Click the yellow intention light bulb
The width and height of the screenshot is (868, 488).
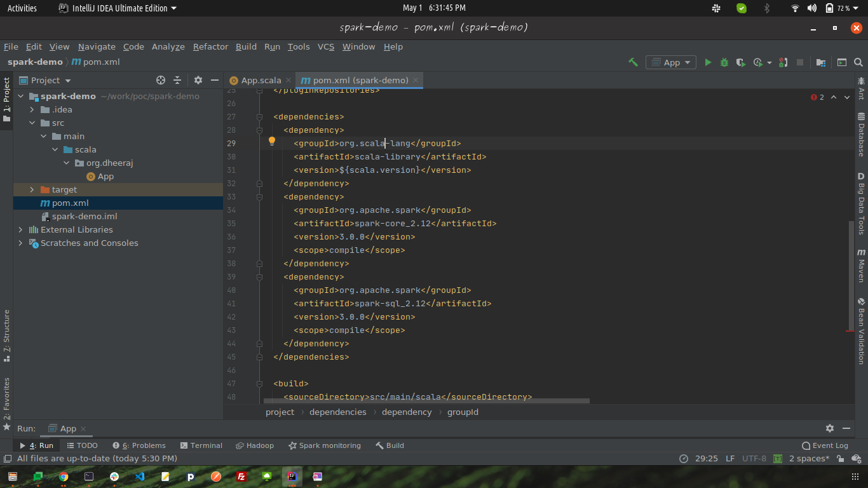pos(271,141)
